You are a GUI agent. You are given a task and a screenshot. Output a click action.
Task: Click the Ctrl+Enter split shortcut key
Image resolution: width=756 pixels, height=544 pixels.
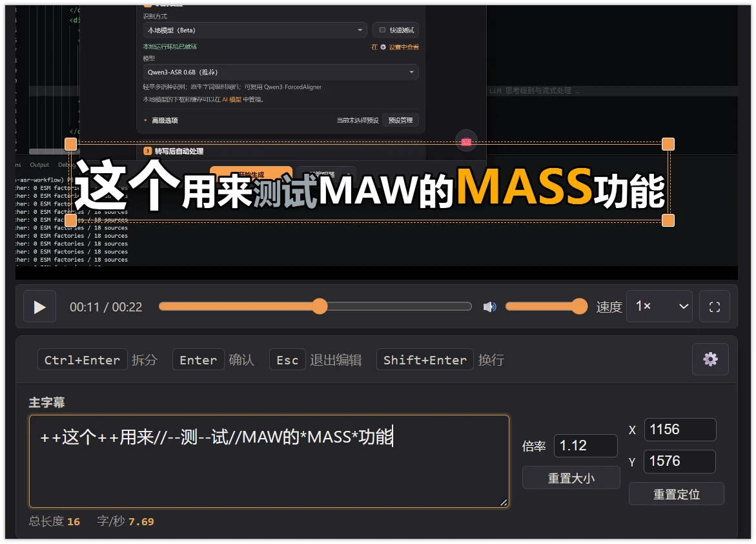point(83,360)
